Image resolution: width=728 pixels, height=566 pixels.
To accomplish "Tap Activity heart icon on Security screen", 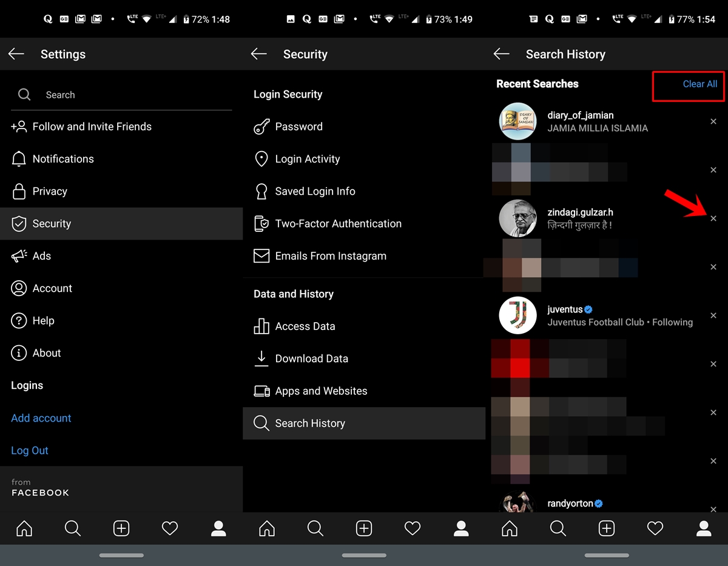I will click(x=413, y=528).
